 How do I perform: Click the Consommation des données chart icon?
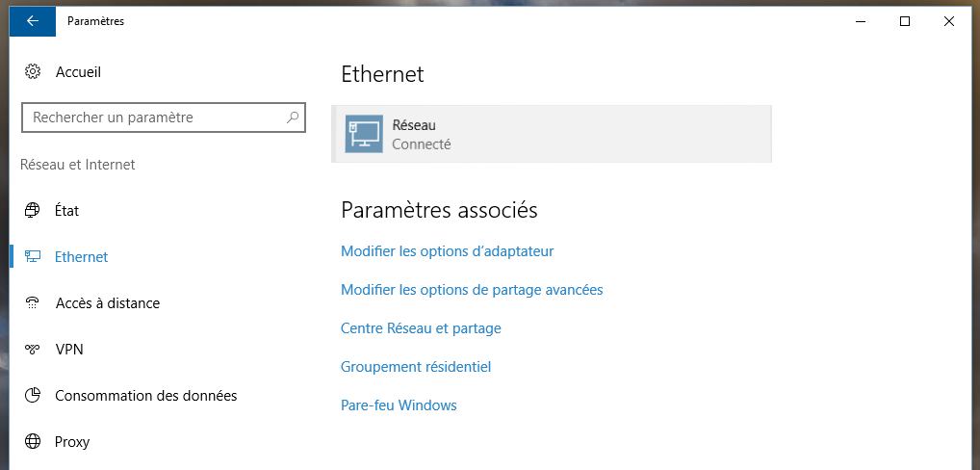pyautogui.click(x=33, y=396)
